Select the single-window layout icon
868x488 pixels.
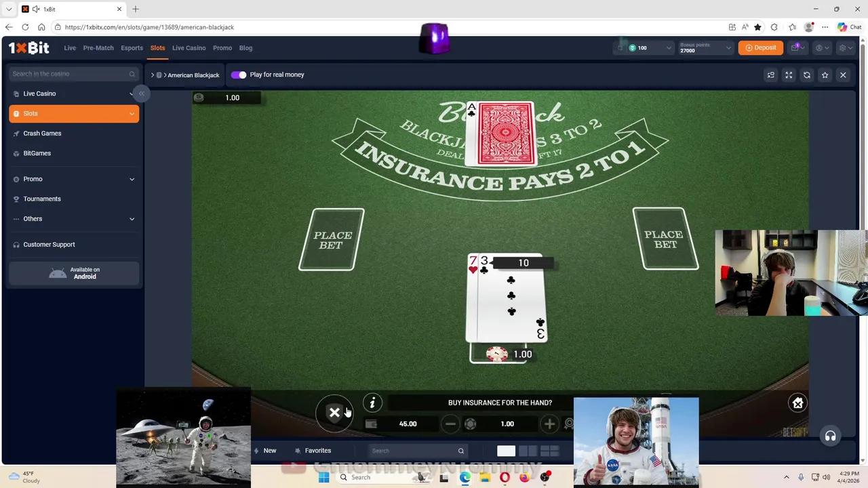click(x=506, y=451)
